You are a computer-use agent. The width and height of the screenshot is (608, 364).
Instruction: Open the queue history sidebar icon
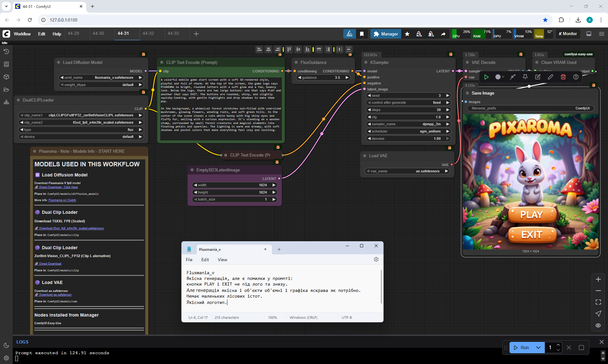point(6,52)
